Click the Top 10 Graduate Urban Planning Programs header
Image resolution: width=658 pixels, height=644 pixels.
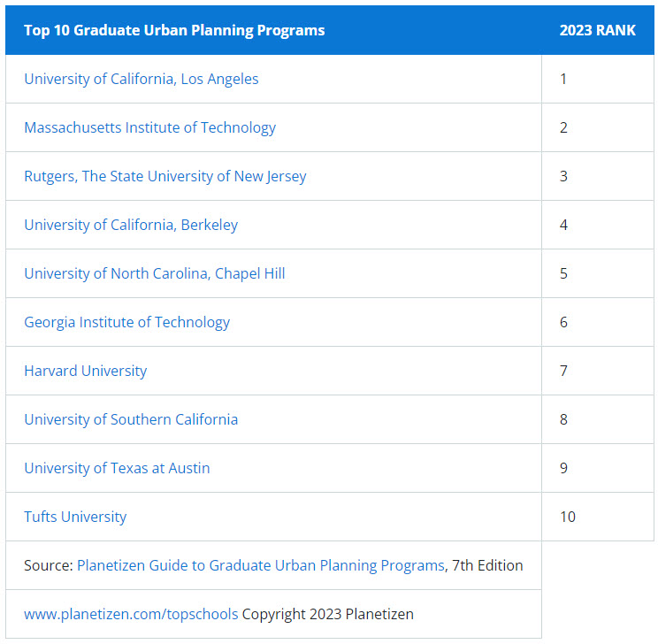click(x=174, y=30)
